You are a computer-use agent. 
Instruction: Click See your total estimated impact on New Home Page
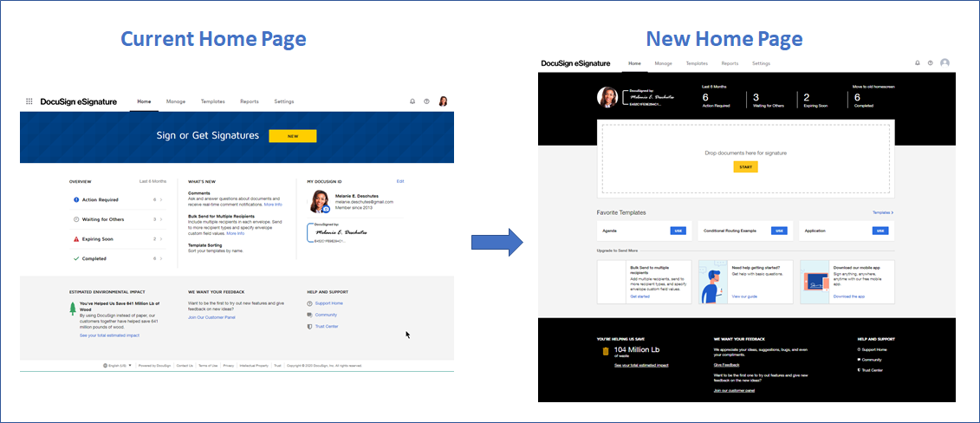[x=641, y=365]
